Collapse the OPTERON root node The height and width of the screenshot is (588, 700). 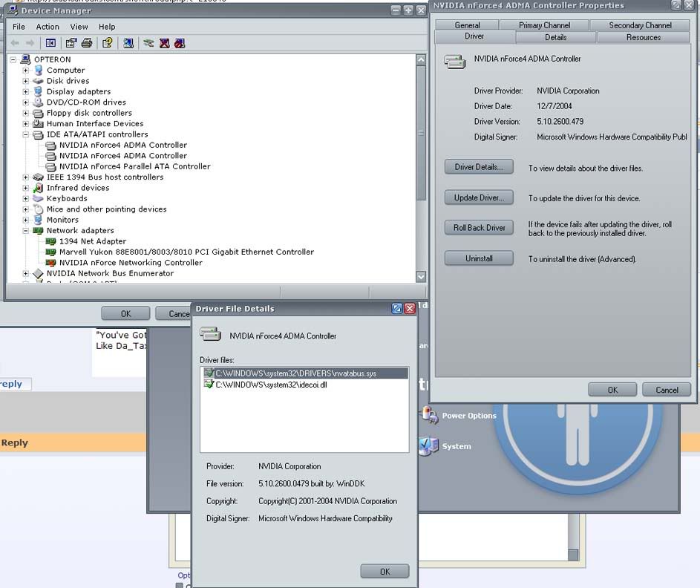click(13, 59)
